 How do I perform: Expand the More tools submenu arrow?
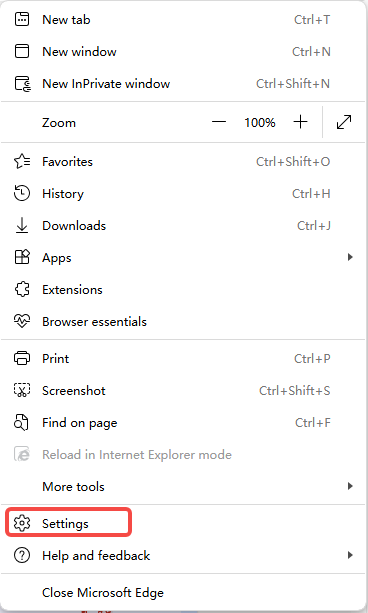coord(350,486)
